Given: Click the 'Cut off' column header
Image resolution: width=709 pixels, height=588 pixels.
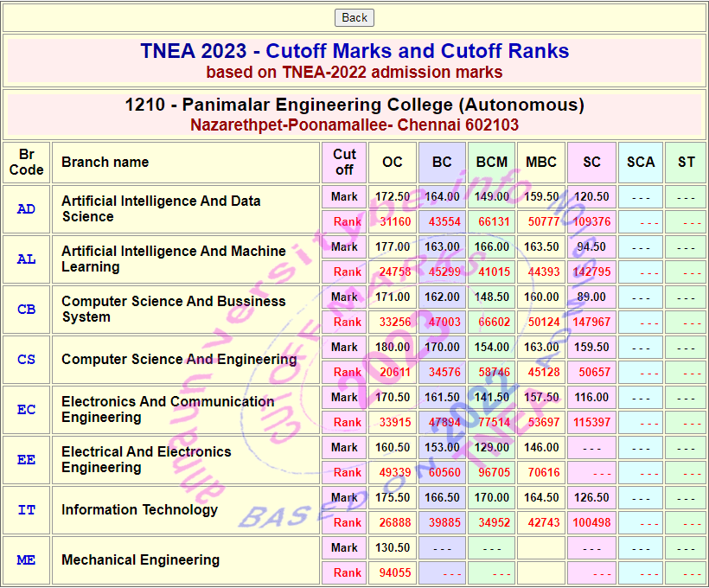Looking at the screenshot, I should click(344, 163).
